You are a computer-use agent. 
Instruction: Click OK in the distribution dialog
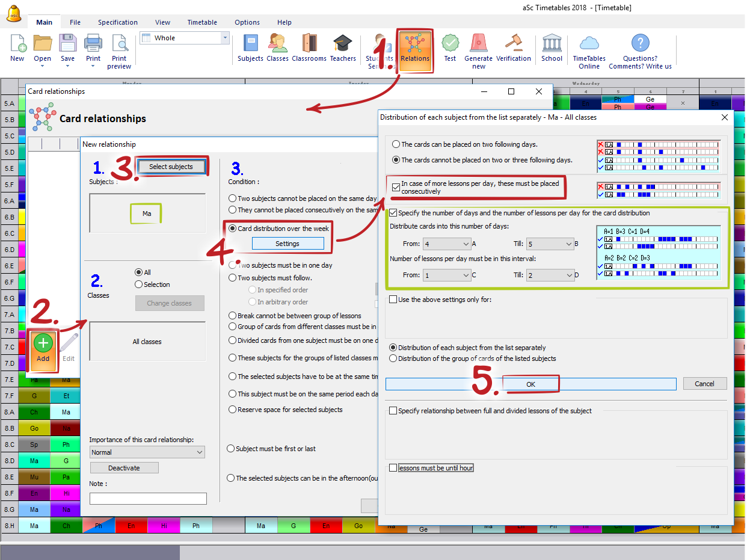(530, 384)
